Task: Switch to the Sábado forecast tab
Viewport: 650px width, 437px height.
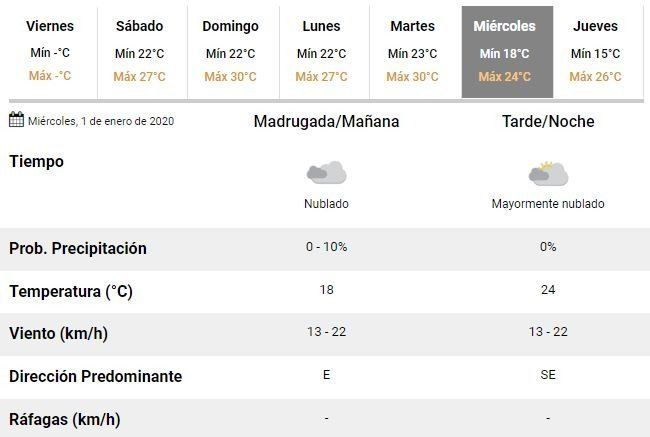Action: click(139, 52)
